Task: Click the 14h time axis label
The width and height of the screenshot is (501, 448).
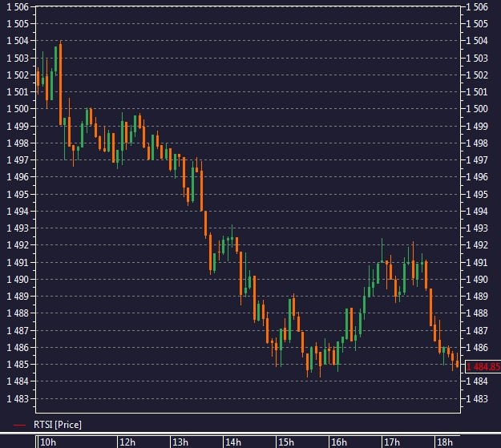Action: click(233, 442)
